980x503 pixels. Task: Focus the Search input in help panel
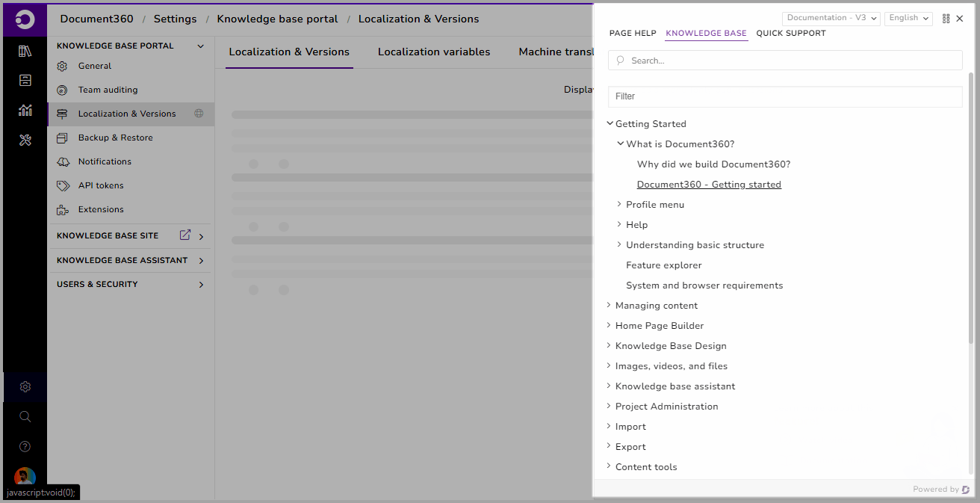pyautogui.click(x=785, y=61)
